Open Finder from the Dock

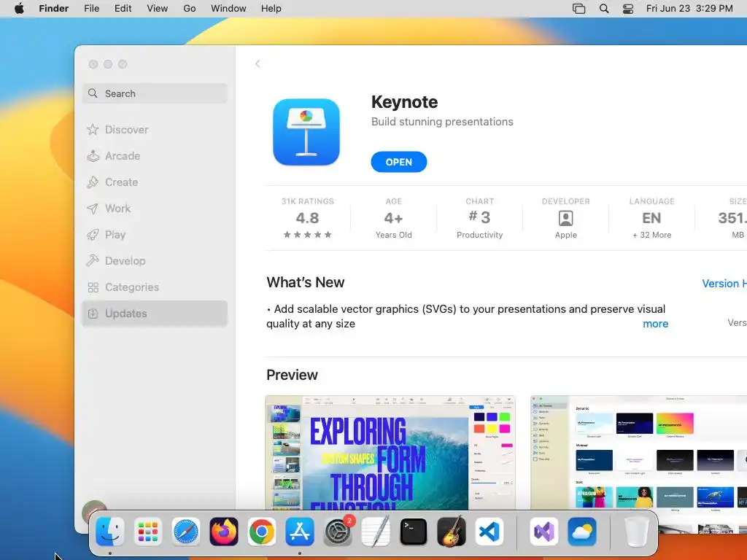(x=110, y=532)
